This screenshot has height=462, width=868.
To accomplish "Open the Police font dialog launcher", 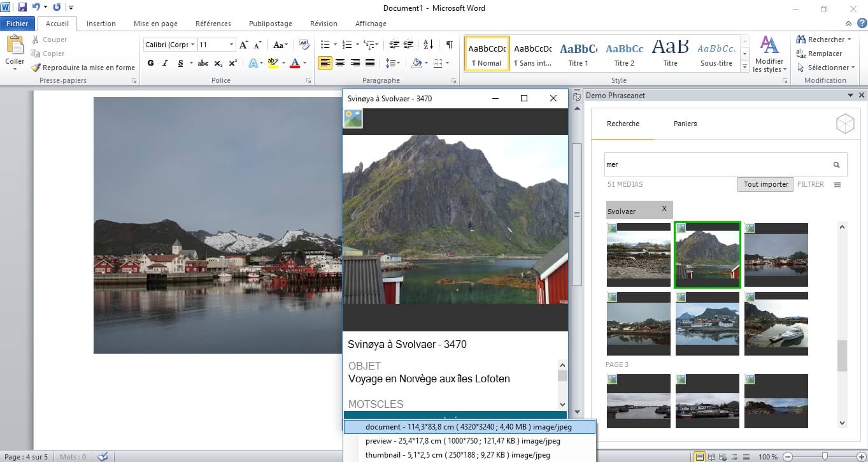I will point(309,81).
